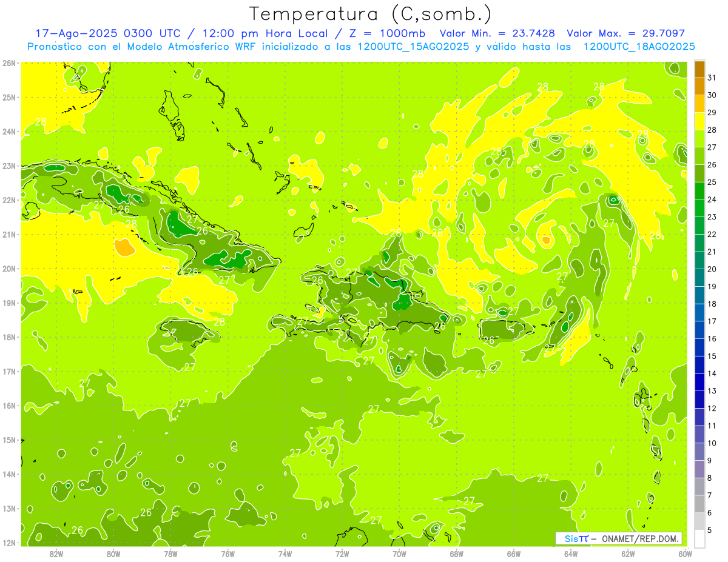This screenshot has height=562, width=728.
Task: Click the "18N" latitude axis label
Action: pos(9,337)
